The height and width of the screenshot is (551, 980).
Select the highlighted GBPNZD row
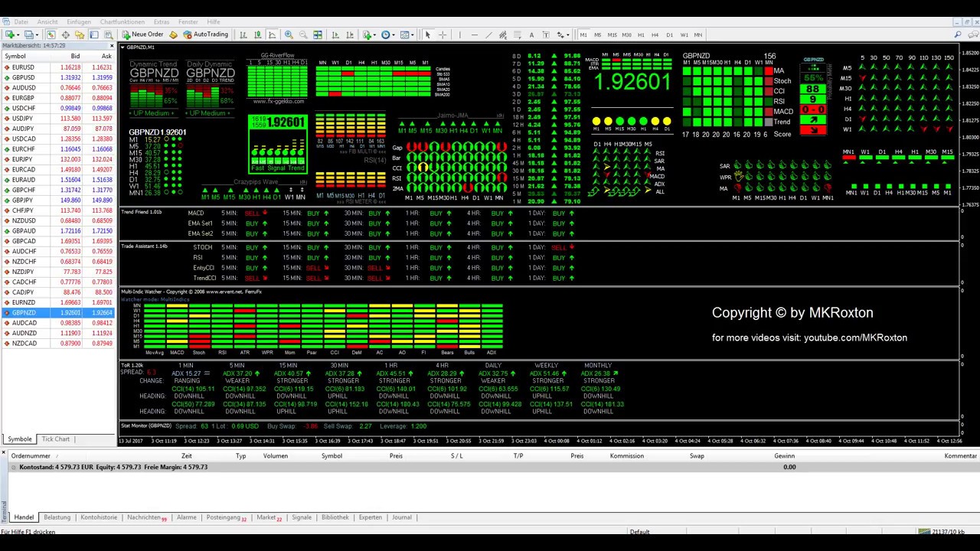point(58,313)
